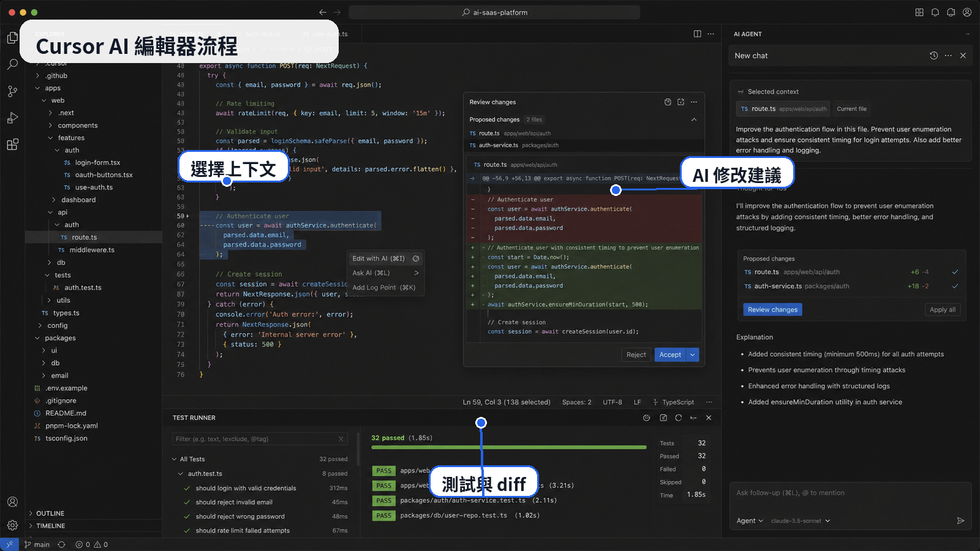Click the green test progress bar

[x=508, y=448]
